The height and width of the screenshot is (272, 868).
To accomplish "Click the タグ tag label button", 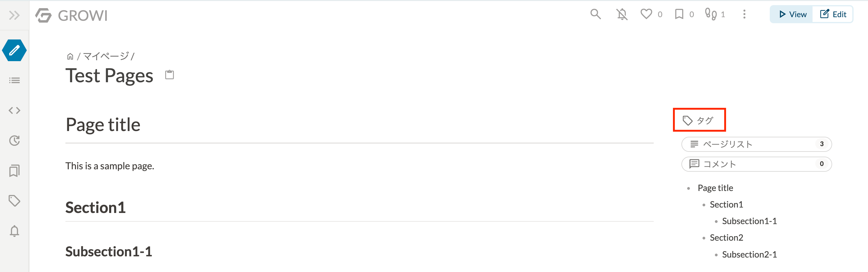I will (699, 120).
